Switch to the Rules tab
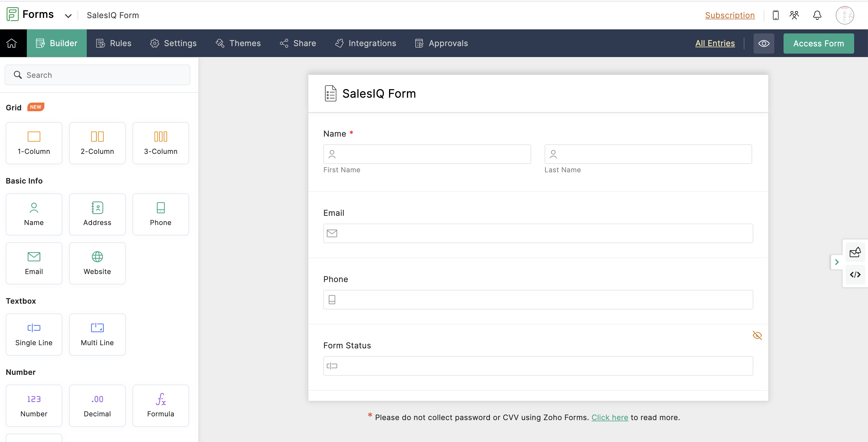 (x=114, y=43)
